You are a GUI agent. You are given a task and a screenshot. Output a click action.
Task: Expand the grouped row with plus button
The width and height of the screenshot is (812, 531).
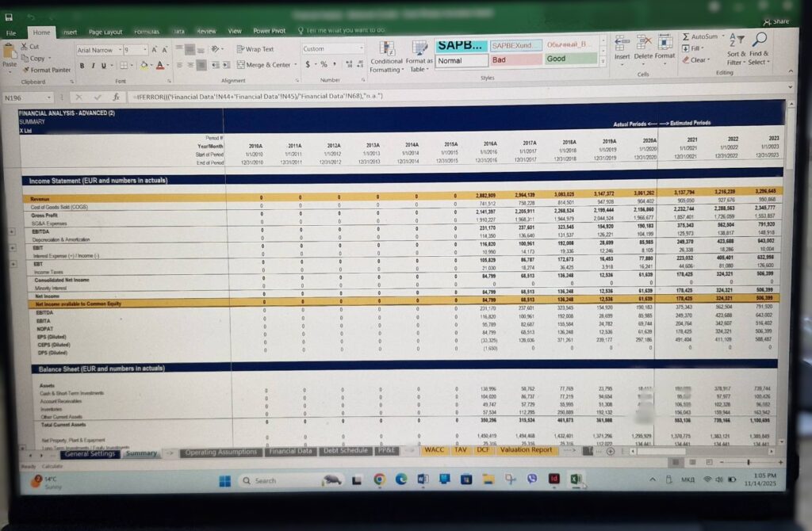(x=11, y=234)
